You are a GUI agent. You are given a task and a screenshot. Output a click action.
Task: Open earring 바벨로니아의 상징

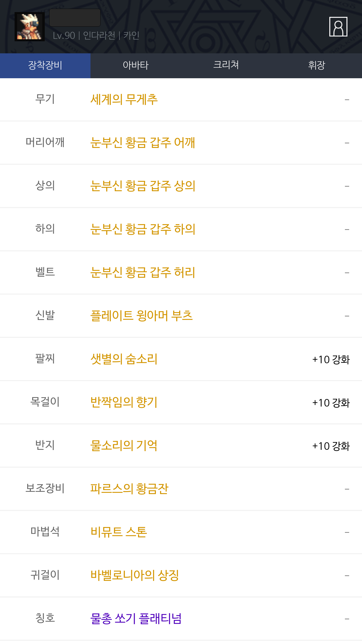coord(134,576)
